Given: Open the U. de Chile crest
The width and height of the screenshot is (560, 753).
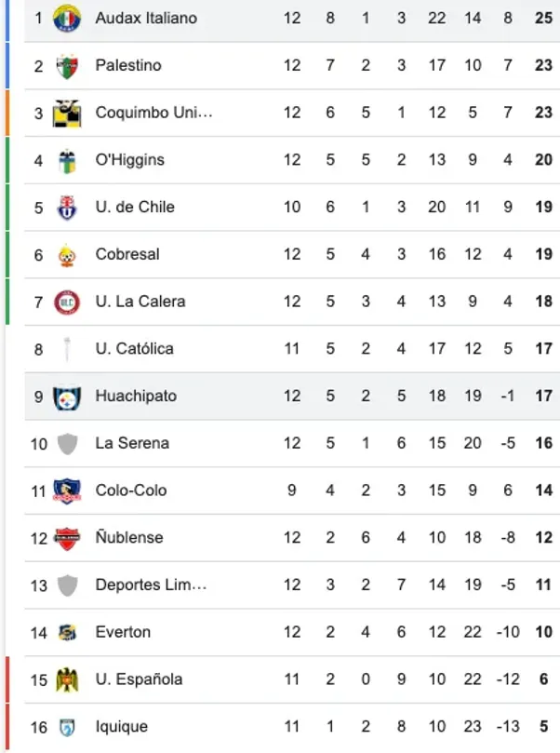Looking at the screenshot, I should [67, 207].
